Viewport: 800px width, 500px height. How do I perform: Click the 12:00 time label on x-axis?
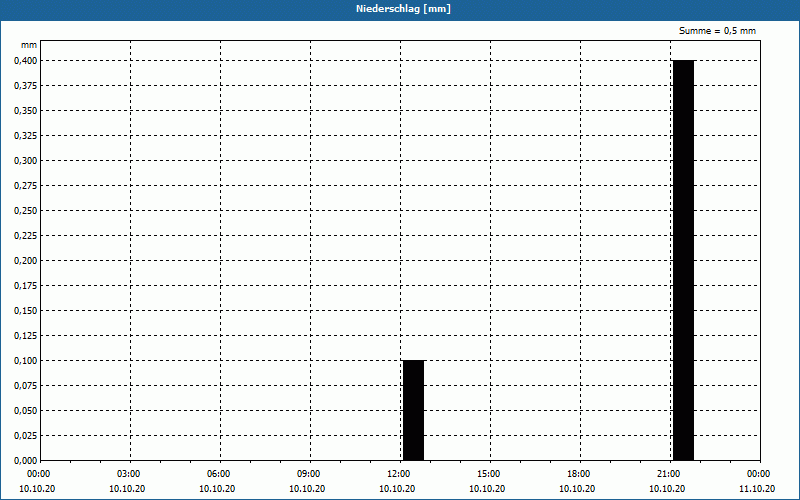tap(400, 474)
